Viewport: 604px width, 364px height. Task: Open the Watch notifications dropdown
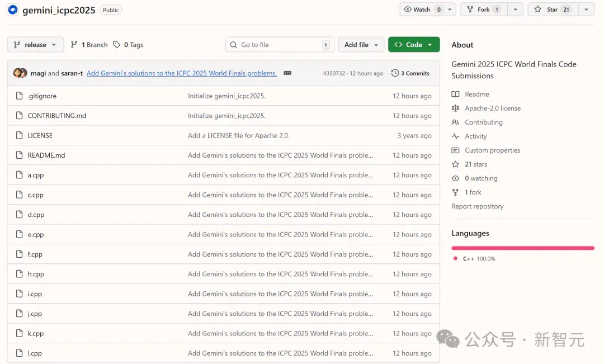pyautogui.click(x=428, y=10)
